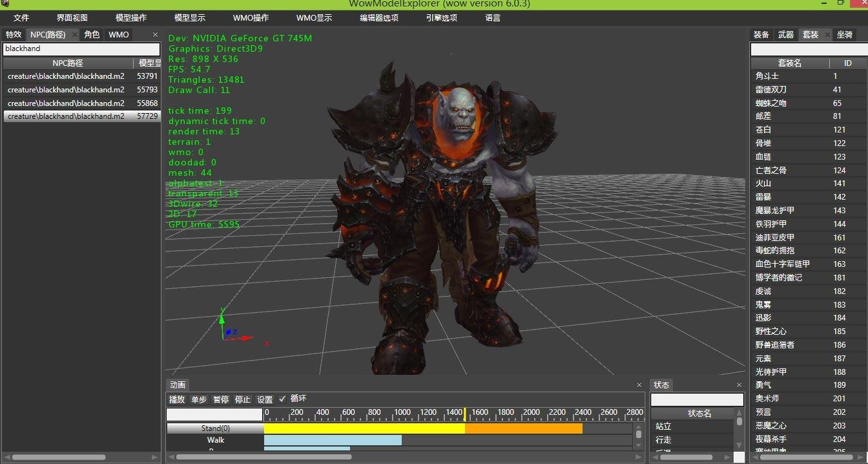Open the 模型操作 menu
The width and height of the screenshot is (868, 464).
coord(130,18)
